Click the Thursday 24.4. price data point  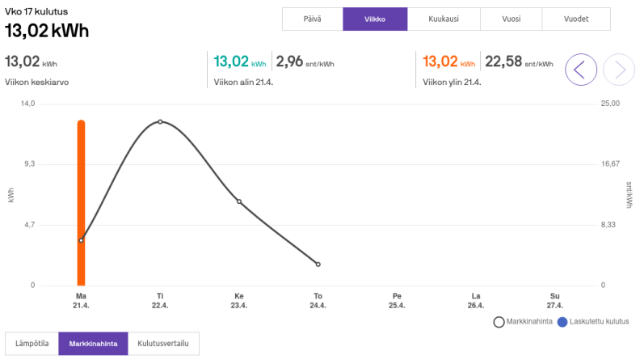318,264
